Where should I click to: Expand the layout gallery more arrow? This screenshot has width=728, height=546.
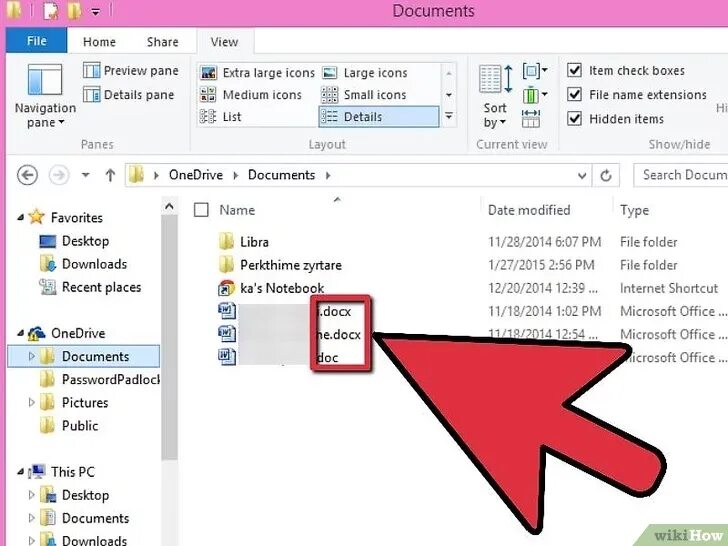(x=448, y=116)
